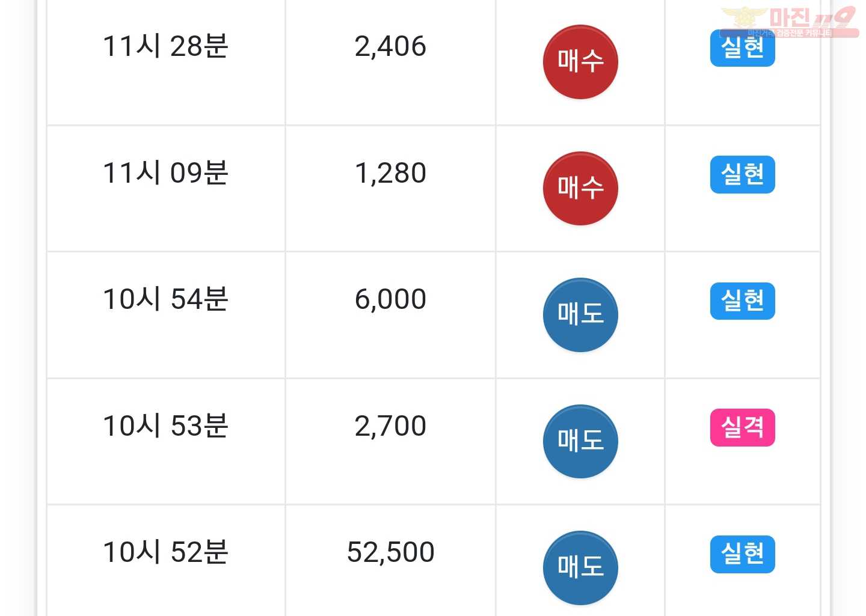Select the 실현 badge in the 10시 52분 row

click(742, 554)
